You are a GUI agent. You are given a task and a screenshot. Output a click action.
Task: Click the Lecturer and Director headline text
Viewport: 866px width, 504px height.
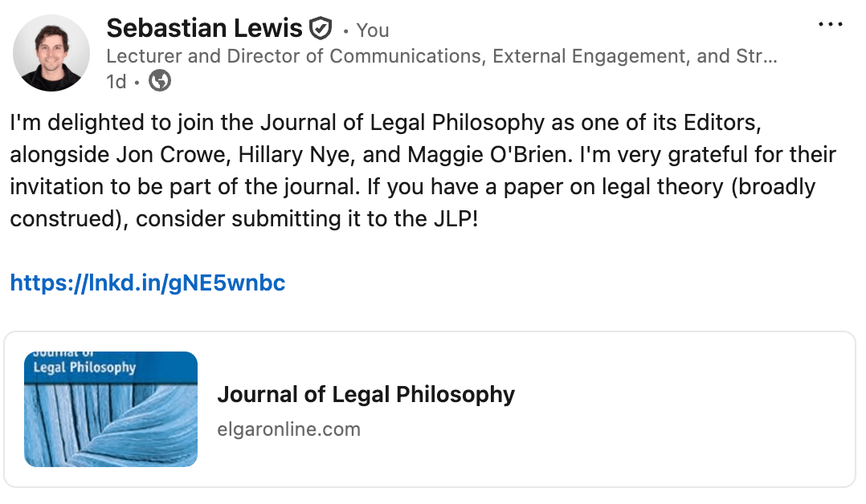pyautogui.click(x=442, y=56)
